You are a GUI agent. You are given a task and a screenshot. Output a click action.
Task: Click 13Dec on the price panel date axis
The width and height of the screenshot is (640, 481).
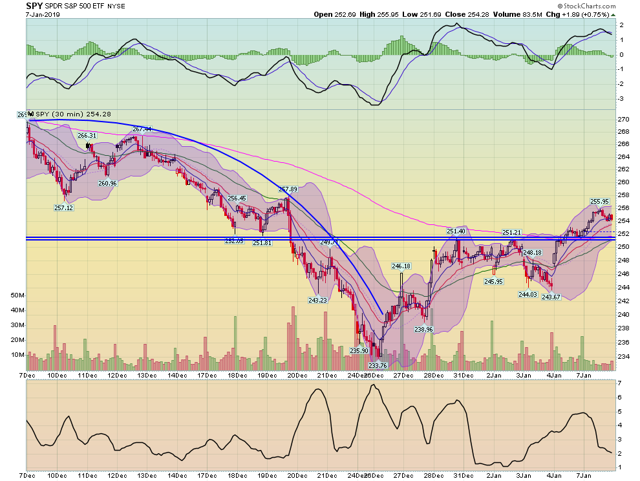coord(147,375)
